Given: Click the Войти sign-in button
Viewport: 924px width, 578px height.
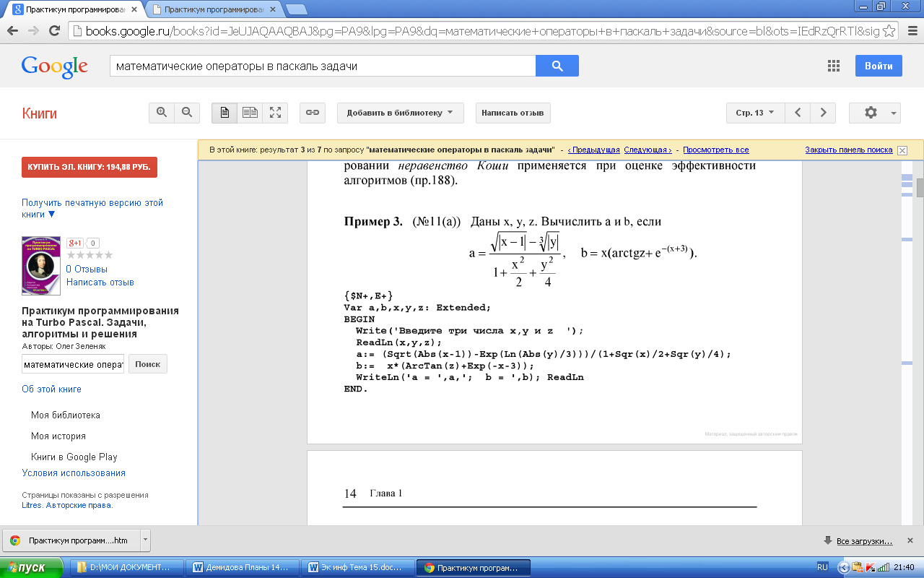Looking at the screenshot, I should [879, 66].
